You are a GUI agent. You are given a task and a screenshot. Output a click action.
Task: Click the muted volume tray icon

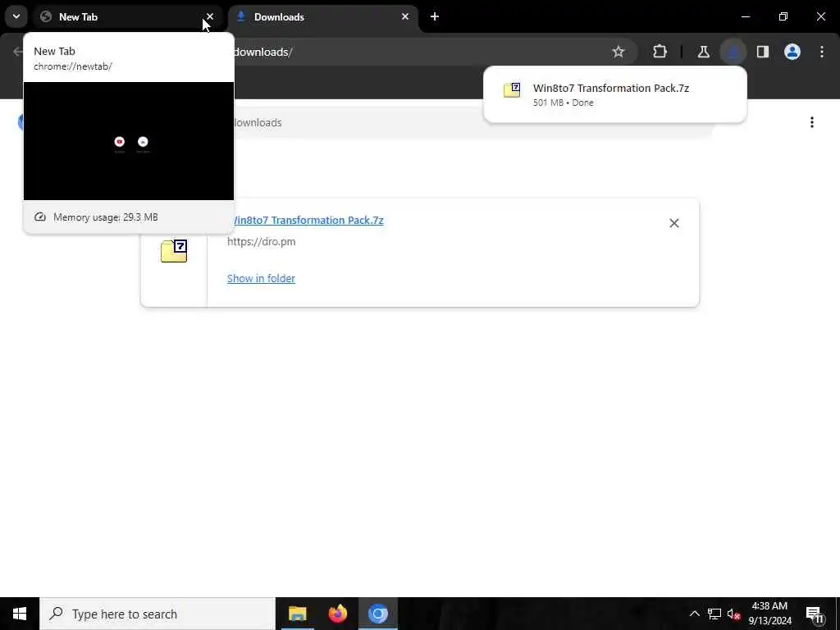[733, 614]
